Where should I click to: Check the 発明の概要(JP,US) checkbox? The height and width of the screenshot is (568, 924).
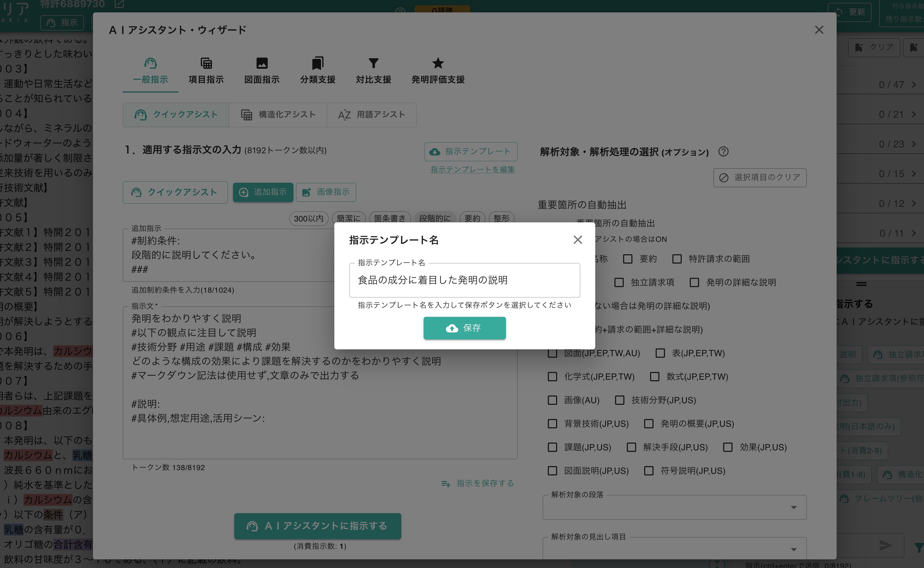pyautogui.click(x=649, y=424)
